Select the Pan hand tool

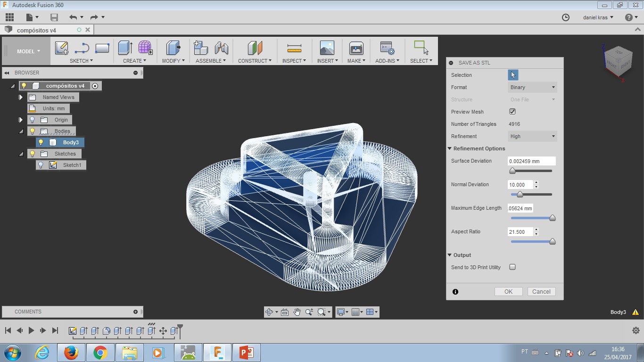tap(297, 312)
